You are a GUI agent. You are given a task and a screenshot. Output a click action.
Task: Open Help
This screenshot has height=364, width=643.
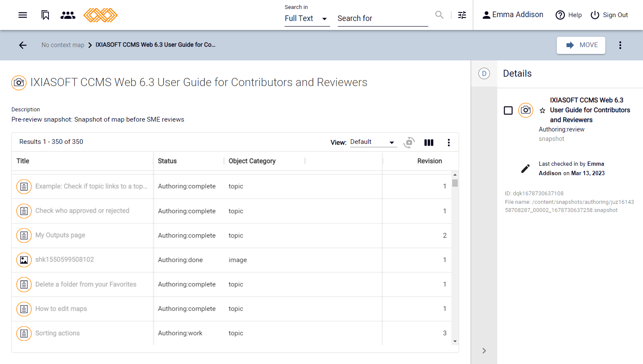click(568, 15)
